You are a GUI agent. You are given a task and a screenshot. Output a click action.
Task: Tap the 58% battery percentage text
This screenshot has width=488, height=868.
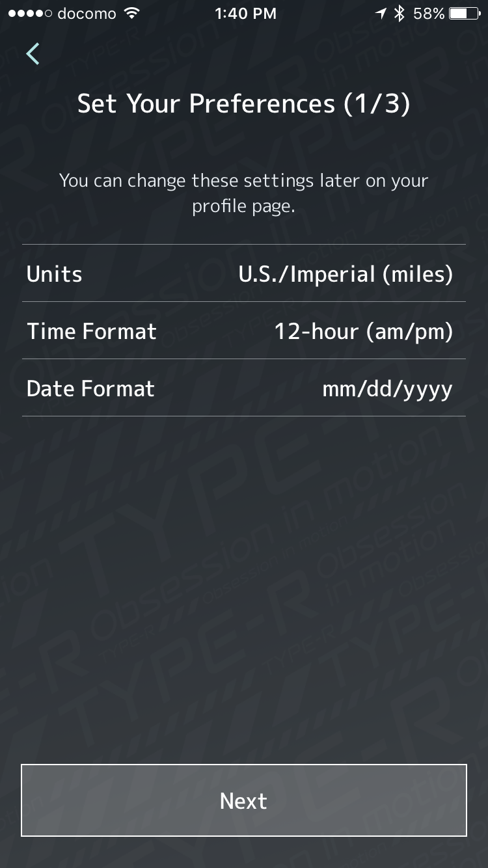429,14
